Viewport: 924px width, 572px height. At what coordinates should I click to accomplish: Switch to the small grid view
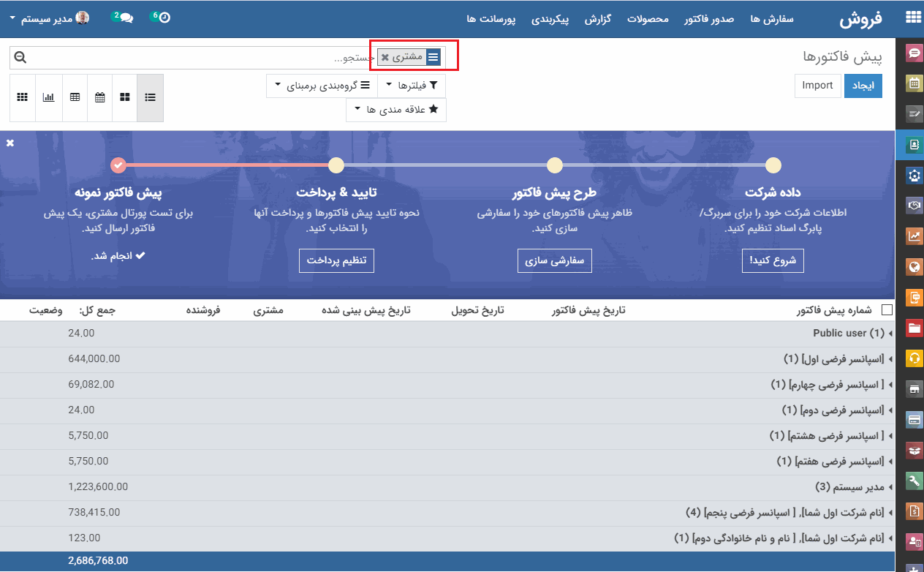point(23,97)
